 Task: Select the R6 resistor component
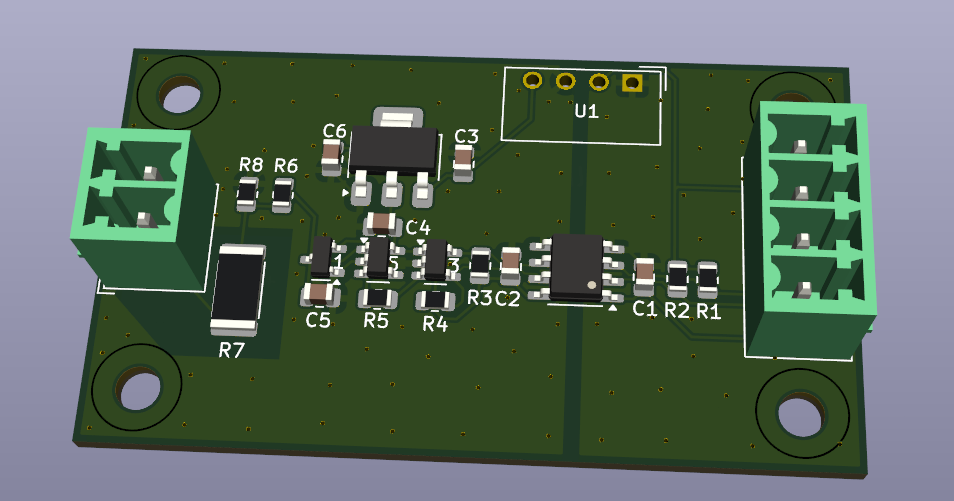[x=283, y=194]
